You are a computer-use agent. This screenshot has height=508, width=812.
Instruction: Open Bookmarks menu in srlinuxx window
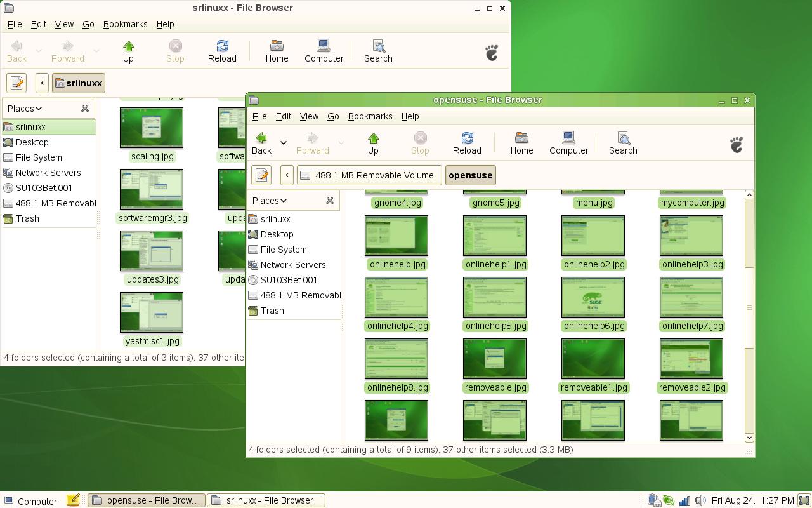[x=125, y=24]
